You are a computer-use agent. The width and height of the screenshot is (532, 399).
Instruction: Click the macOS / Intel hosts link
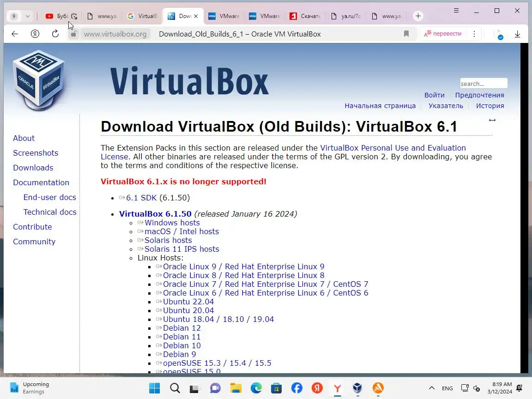pyautogui.click(x=181, y=231)
